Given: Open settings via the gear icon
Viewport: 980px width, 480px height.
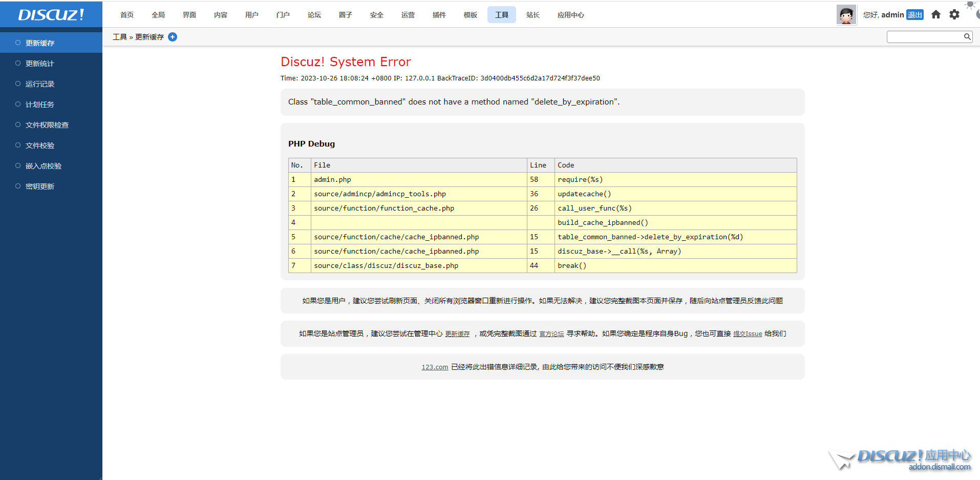Looking at the screenshot, I should [954, 14].
